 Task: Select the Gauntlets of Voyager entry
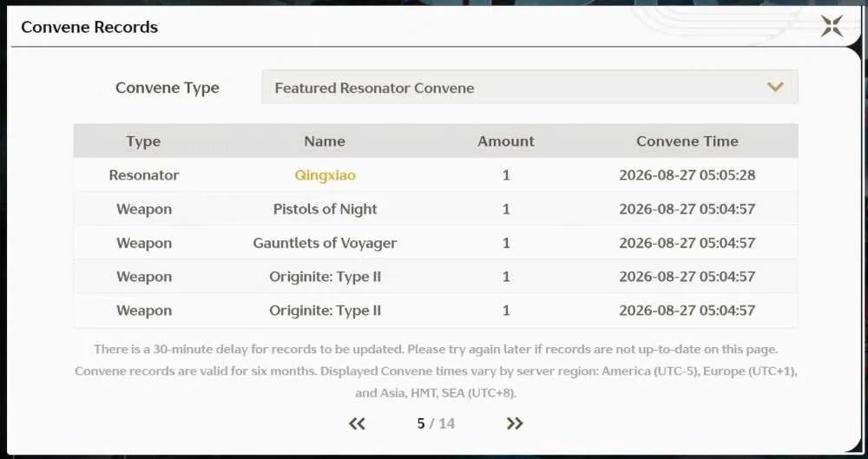point(325,243)
